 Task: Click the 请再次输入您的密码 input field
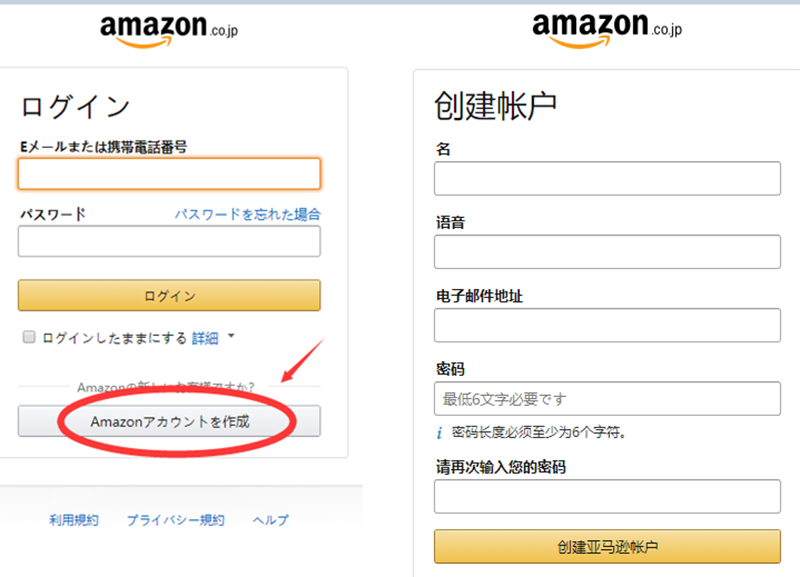click(x=607, y=496)
